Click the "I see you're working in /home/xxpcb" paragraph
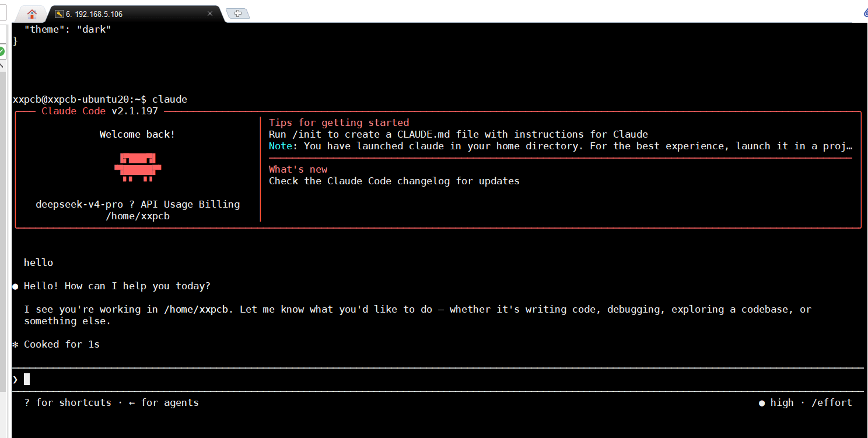The image size is (868, 438). (418, 315)
